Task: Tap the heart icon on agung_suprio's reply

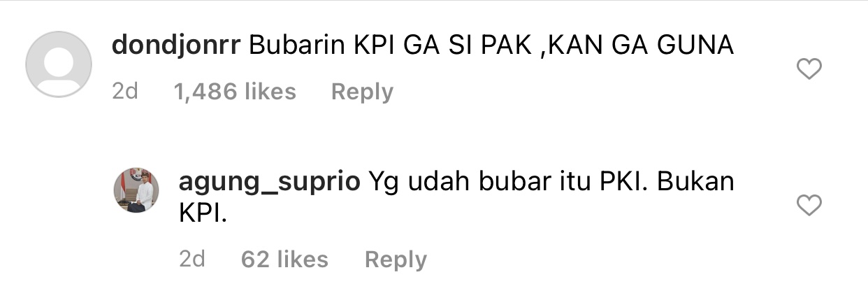Action: point(809,205)
